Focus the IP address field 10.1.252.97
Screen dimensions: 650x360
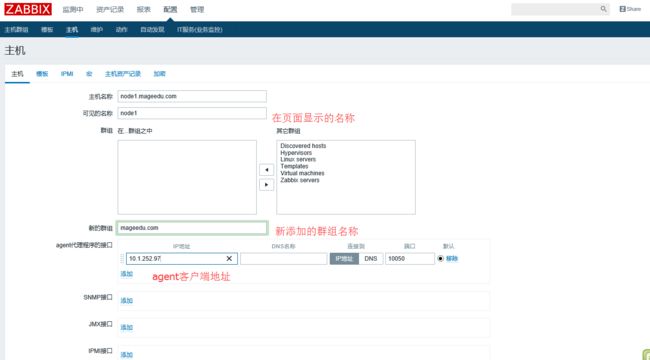[182, 258]
